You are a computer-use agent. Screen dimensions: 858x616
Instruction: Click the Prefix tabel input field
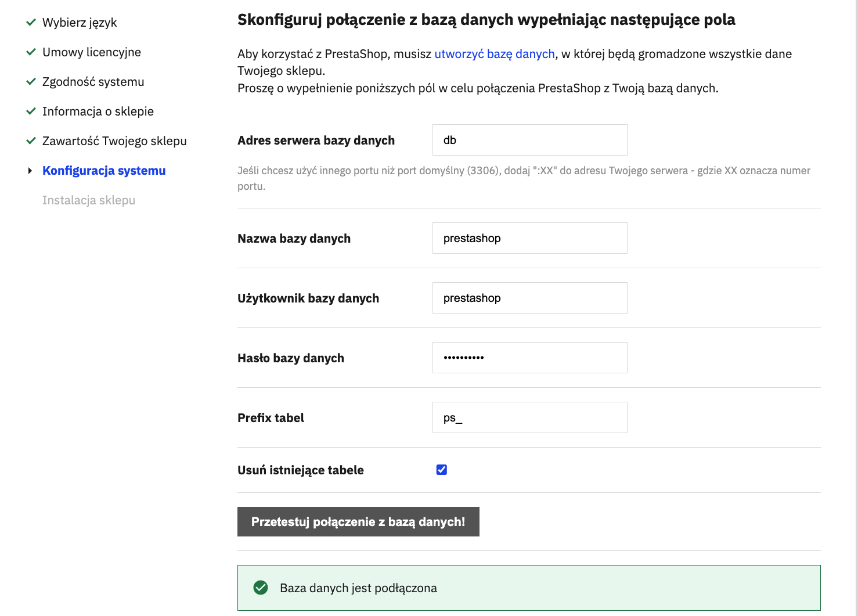[530, 417]
